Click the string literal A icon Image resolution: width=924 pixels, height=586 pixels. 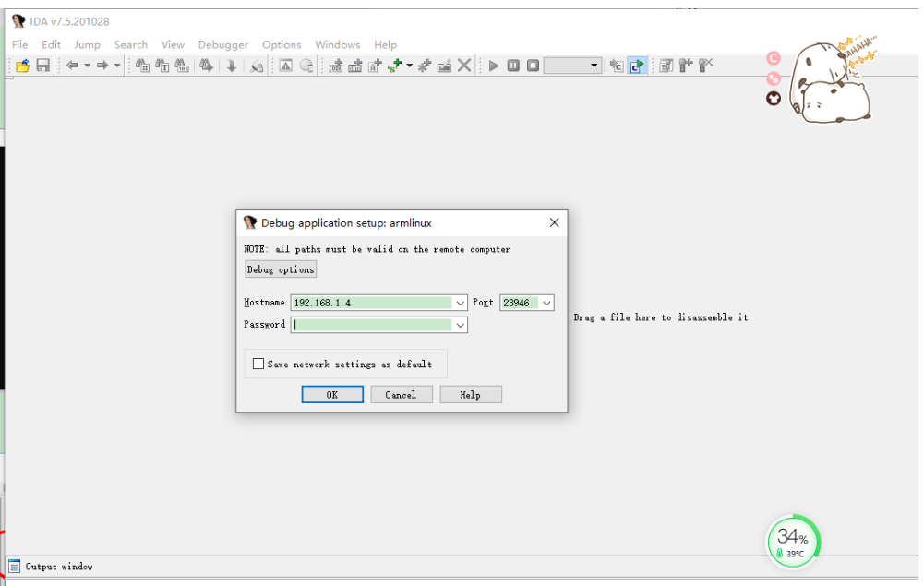tap(375, 66)
